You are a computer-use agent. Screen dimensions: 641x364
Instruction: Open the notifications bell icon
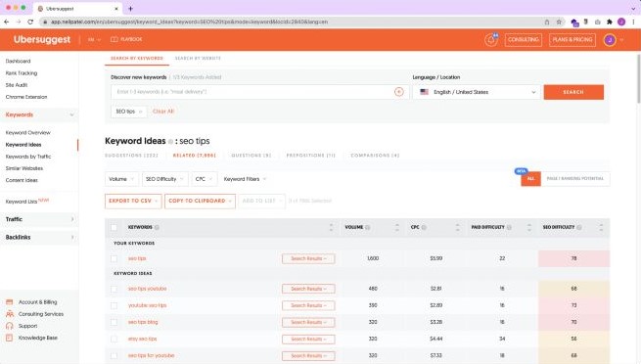[490, 39]
